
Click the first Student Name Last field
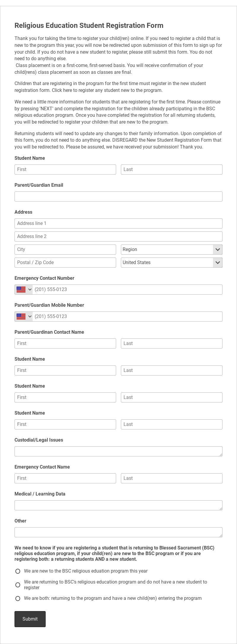tap(172, 170)
